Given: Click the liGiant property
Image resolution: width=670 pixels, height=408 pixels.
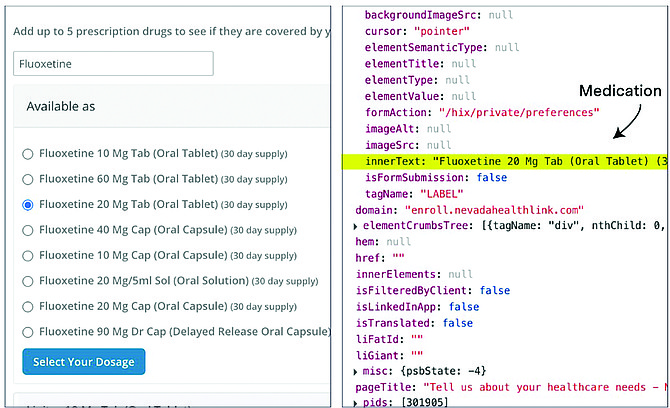Looking at the screenshot, I should pos(389,355).
